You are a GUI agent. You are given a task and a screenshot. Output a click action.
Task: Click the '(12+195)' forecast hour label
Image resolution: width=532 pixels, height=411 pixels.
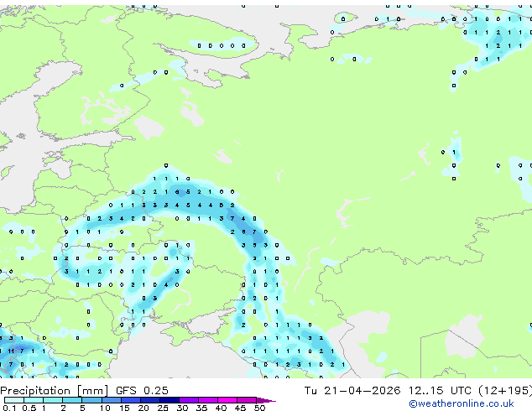tap(505, 390)
